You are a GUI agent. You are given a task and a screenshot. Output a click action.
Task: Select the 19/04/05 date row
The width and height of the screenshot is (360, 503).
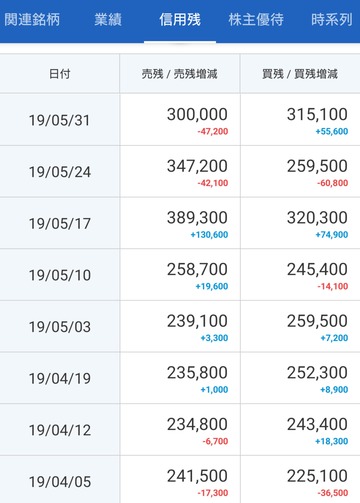tap(180, 480)
